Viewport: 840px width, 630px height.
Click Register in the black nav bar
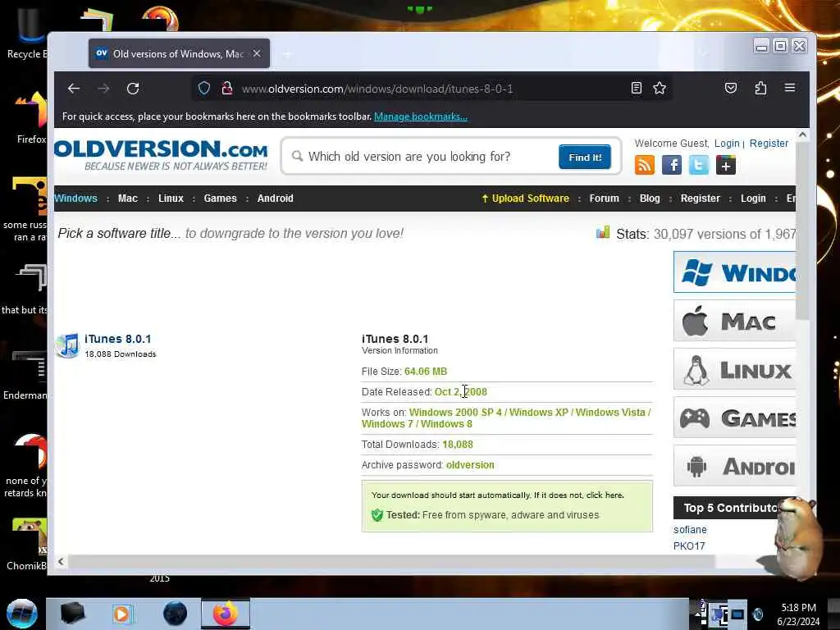[701, 199]
